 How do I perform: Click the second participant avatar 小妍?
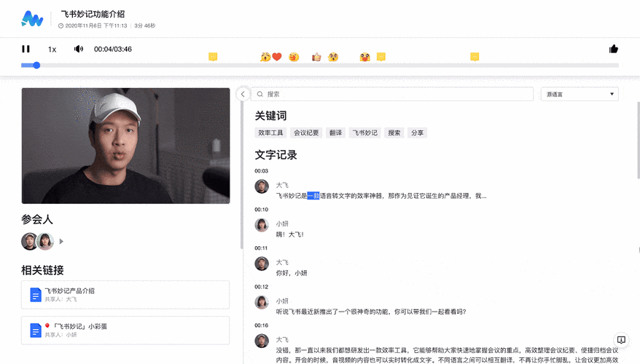[x=45, y=241]
